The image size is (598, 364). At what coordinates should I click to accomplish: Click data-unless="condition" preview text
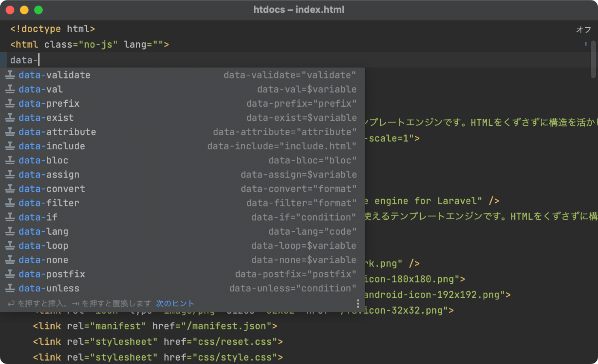click(x=293, y=288)
